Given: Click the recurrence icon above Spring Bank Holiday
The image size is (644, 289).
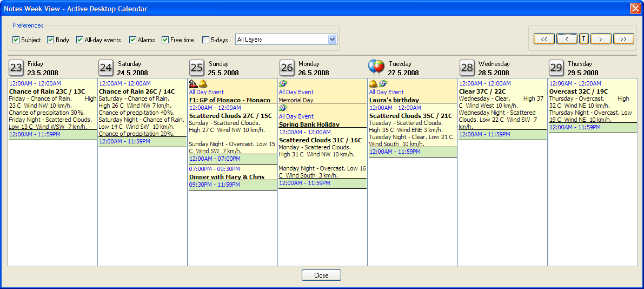Looking at the screenshot, I should point(283,108).
